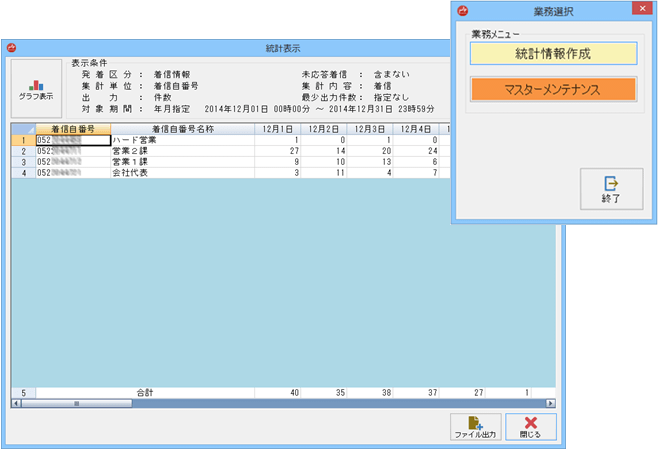
Task: Click the 12月1日 column header
Action: click(x=276, y=129)
